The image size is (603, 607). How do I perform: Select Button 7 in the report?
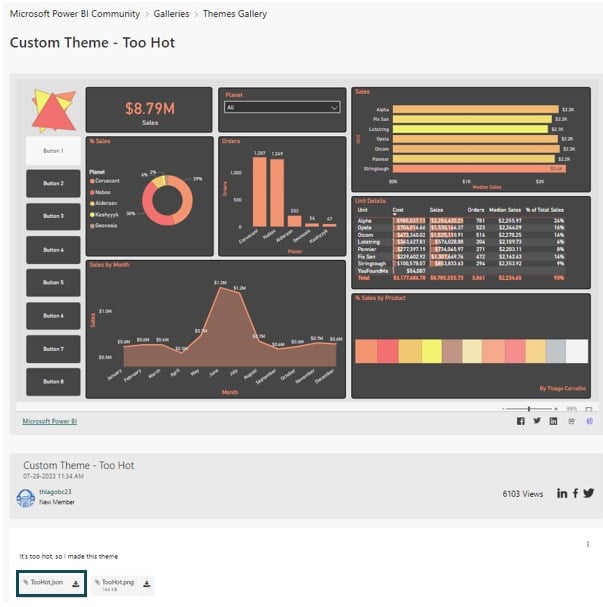point(53,349)
